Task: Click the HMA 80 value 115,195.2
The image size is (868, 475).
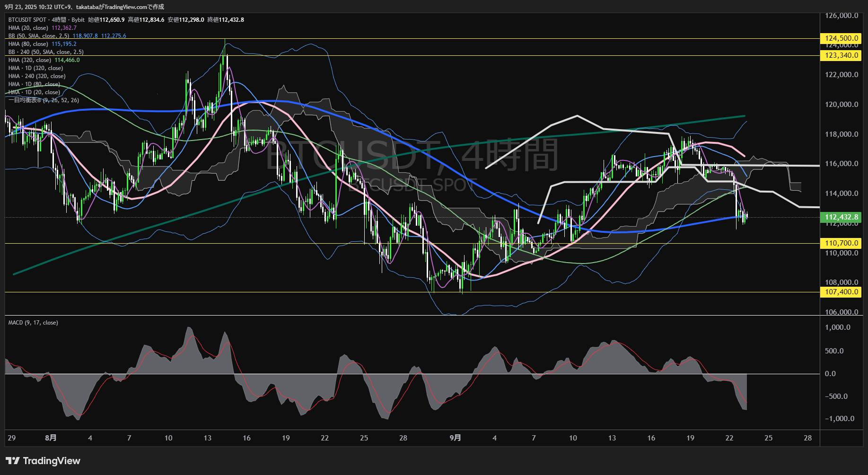Action: [64, 44]
